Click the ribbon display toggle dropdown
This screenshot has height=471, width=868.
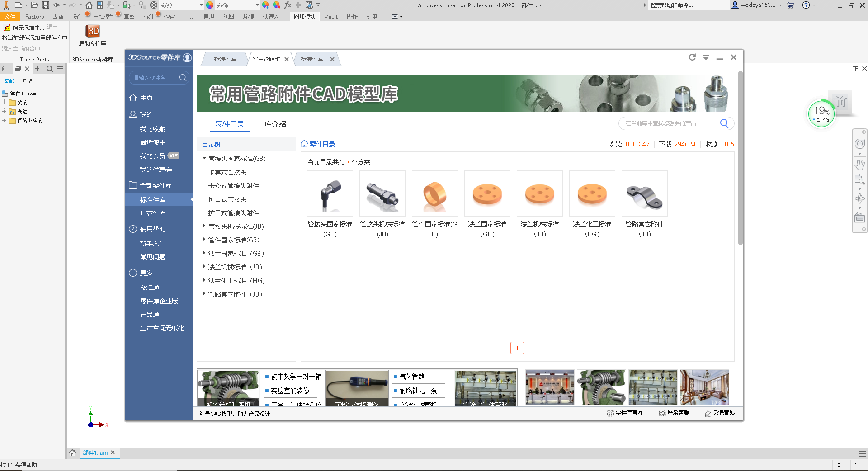click(x=397, y=16)
